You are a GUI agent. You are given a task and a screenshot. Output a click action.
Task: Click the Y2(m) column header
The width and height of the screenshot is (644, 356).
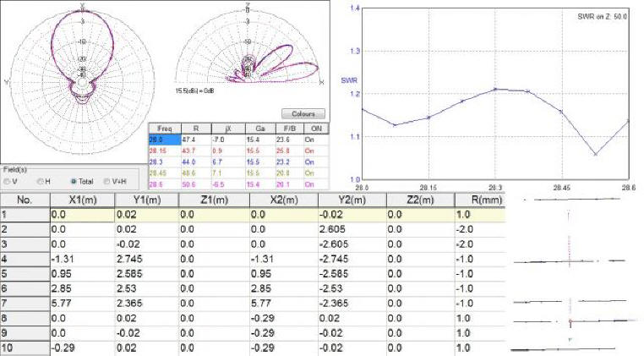[x=352, y=200]
